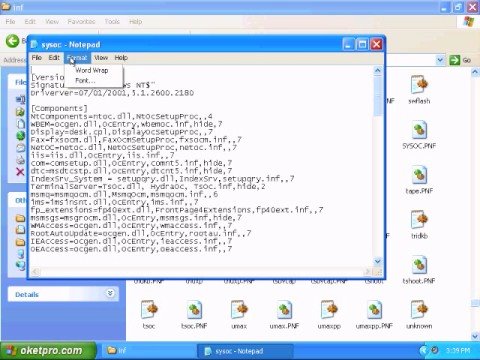Viewport: 480px width, 360px height.
Task: Collapse the Details panel chevron
Action: (110, 293)
